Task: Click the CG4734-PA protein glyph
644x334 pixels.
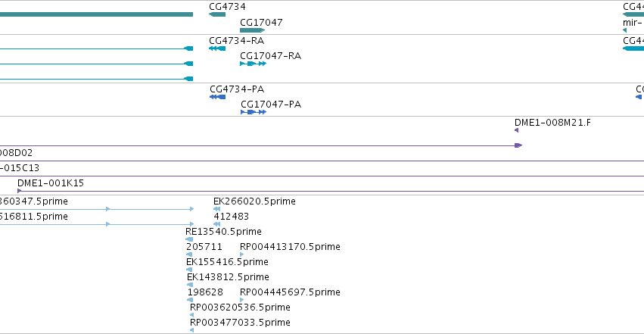Action: click(x=218, y=97)
